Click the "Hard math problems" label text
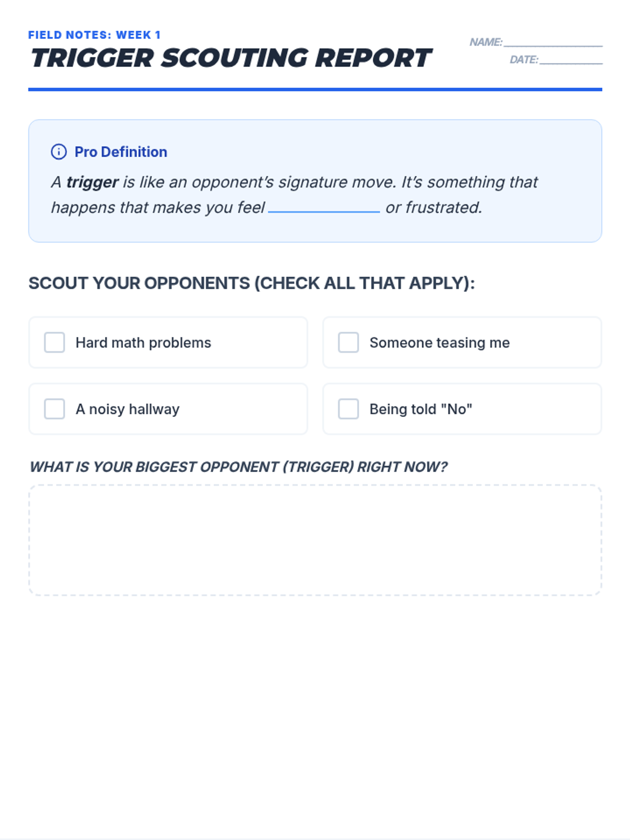This screenshot has height=840, width=630. pyautogui.click(x=143, y=343)
